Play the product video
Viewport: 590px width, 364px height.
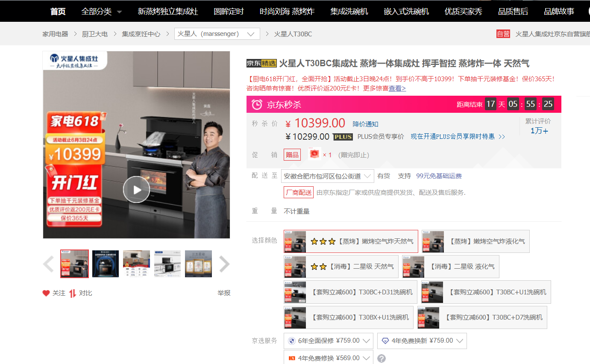pos(136,189)
